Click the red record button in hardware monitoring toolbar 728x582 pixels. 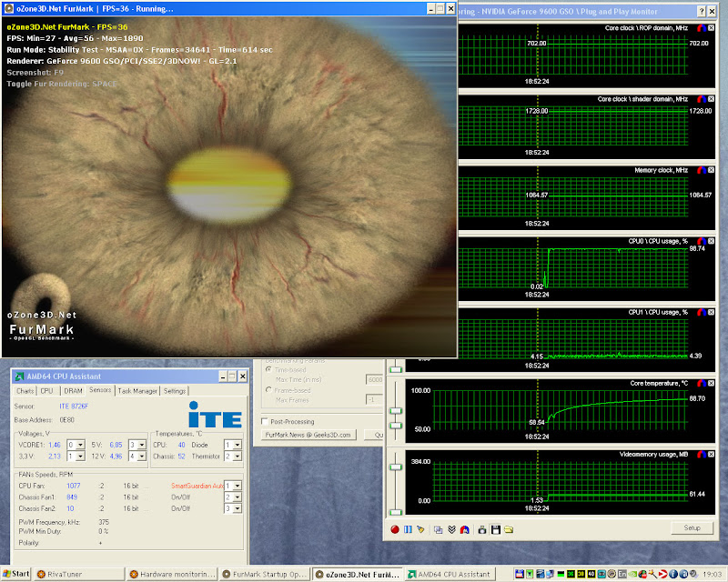pos(395,529)
